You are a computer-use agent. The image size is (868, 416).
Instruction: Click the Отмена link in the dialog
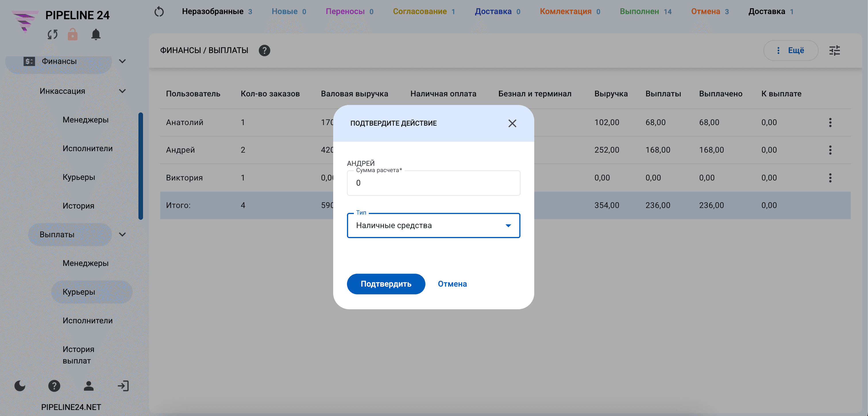pos(452,284)
